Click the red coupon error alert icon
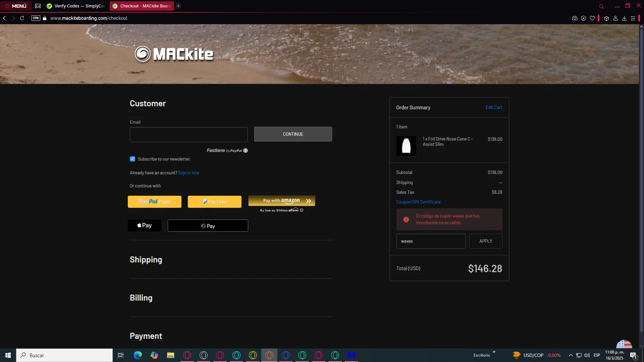The image size is (644, 362). click(406, 220)
